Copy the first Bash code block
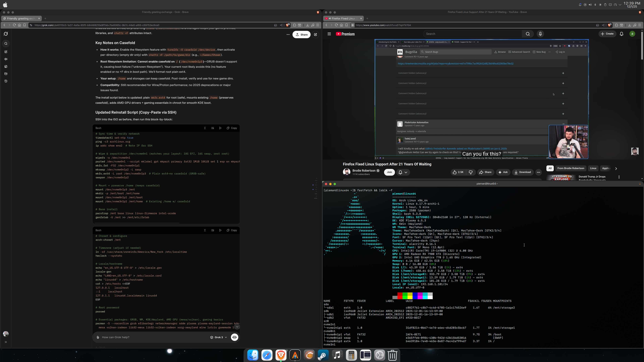 pyautogui.click(x=232, y=128)
